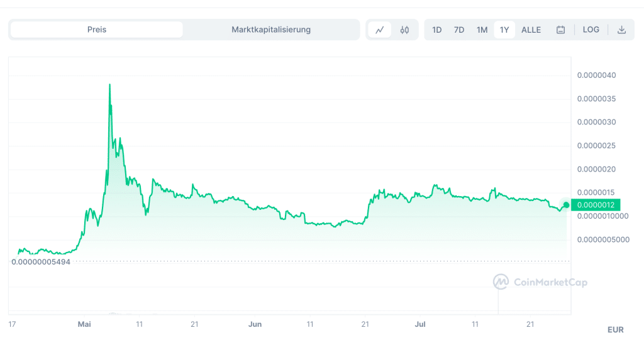Click the Jun label on the time axis

coord(255,324)
